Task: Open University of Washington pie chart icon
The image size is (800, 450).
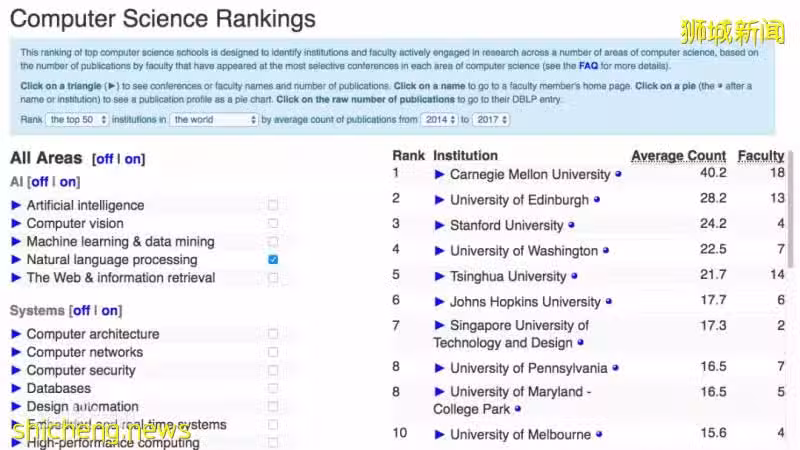Action: (606, 251)
